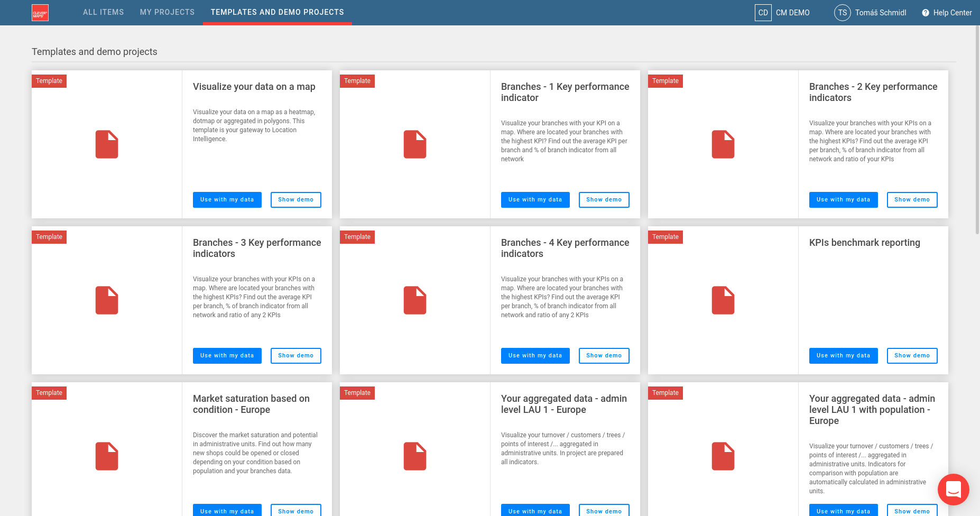Use Branches - 3 KPI template with my data
This screenshot has width=980, height=516.
tap(227, 356)
